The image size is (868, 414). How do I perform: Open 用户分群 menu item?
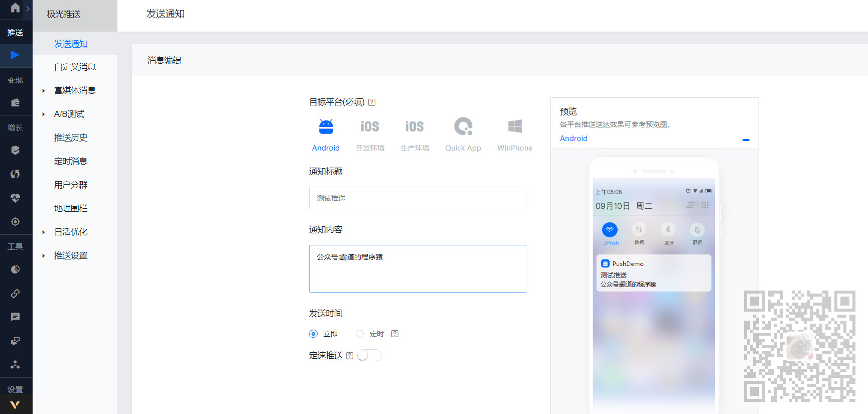71,185
